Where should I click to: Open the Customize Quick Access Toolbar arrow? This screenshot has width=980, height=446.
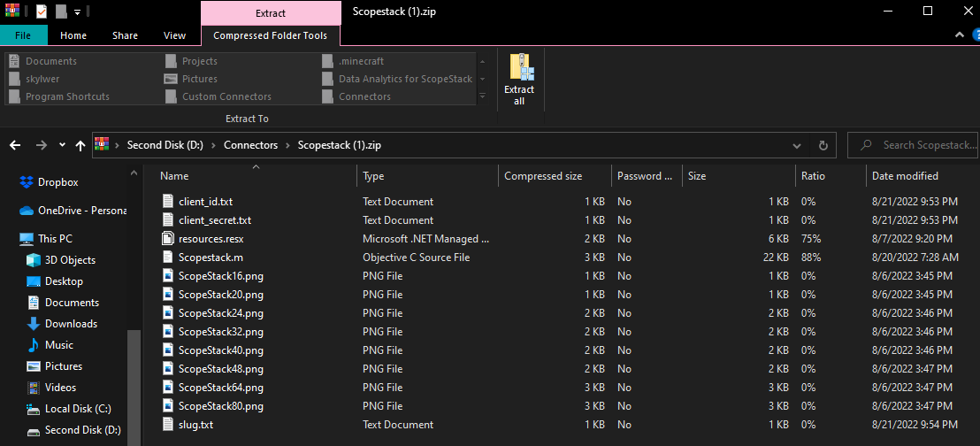77,12
